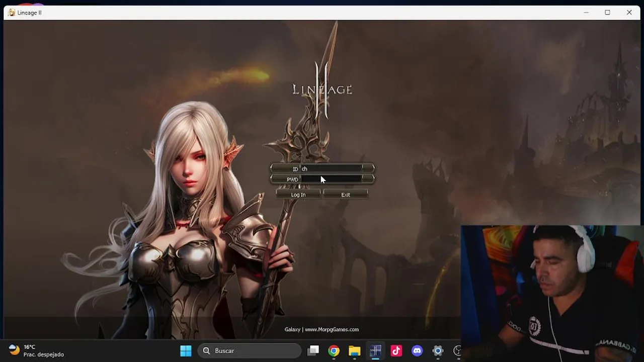Maximize the Lineage II window
The width and height of the screenshot is (644, 362).
tap(607, 13)
